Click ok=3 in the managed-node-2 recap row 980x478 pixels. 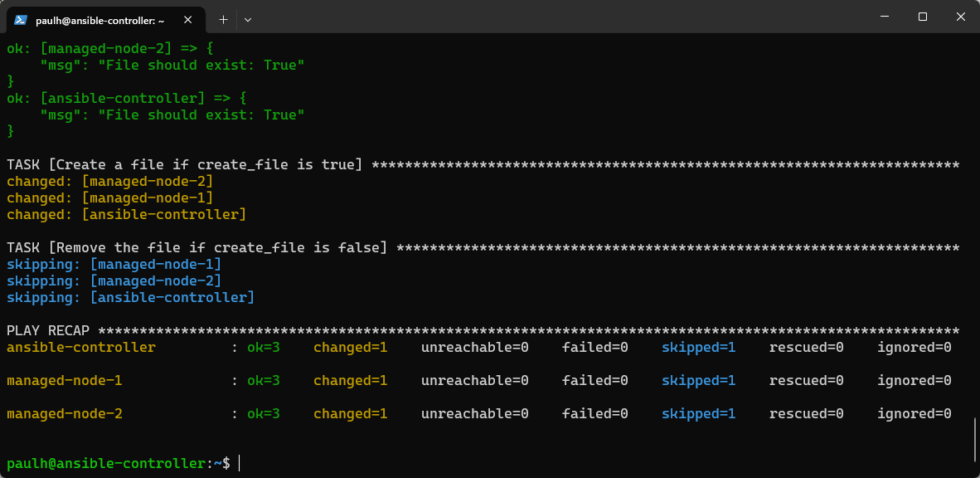click(x=264, y=414)
